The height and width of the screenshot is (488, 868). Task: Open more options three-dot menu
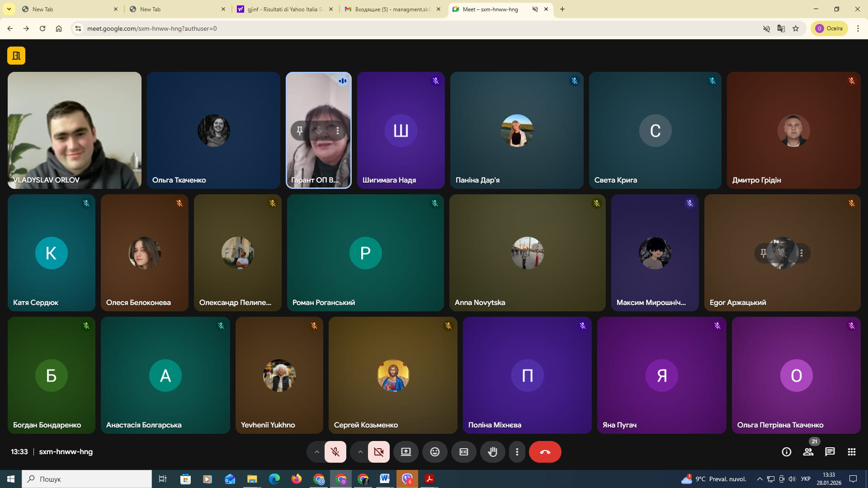(517, 452)
